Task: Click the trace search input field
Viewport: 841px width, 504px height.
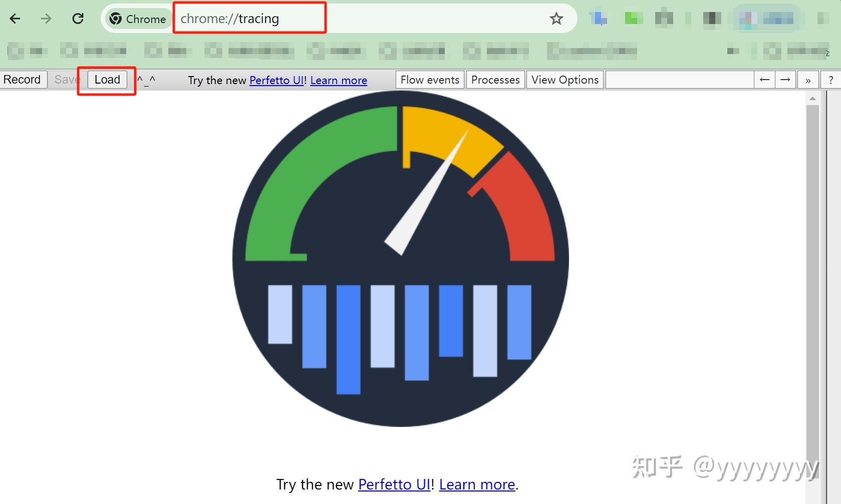Action: point(679,80)
